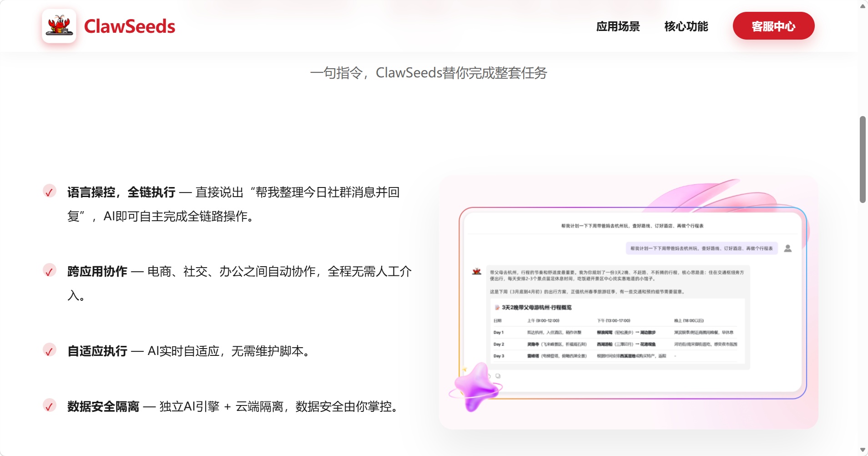Click the ClawSeeds lobster logo icon

[59, 26]
